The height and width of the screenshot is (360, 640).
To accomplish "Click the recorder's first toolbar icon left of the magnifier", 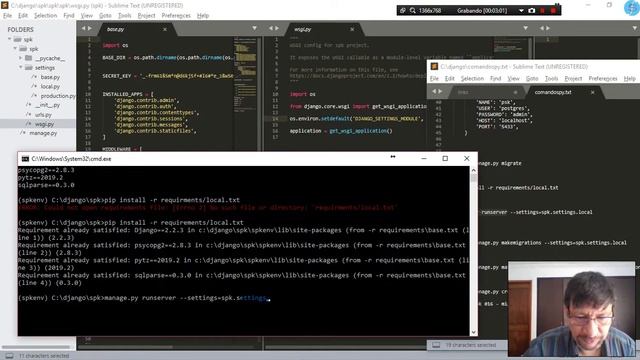I will pos(402,11).
